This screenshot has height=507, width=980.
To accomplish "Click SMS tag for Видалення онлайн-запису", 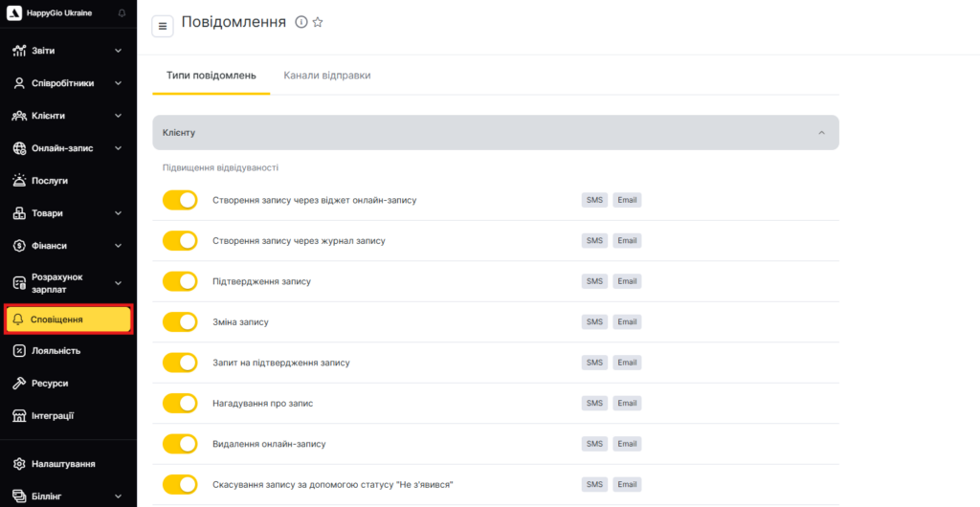I will [x=594, y=444].
